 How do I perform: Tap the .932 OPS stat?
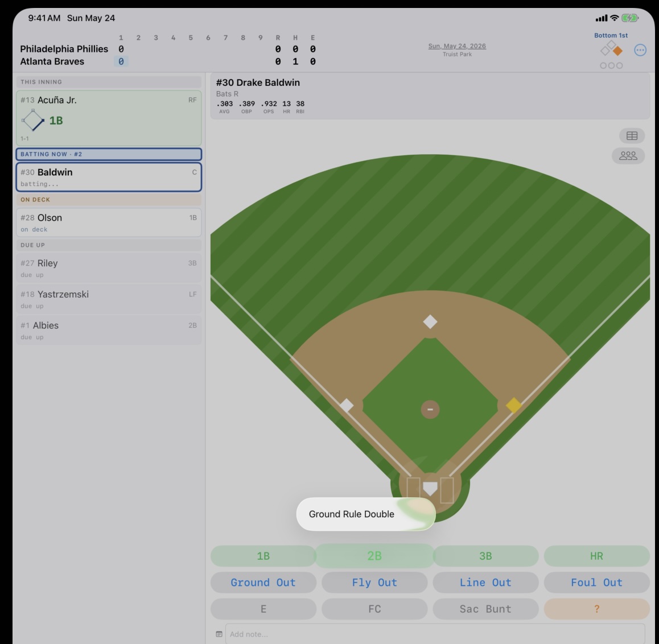point(269,106)
